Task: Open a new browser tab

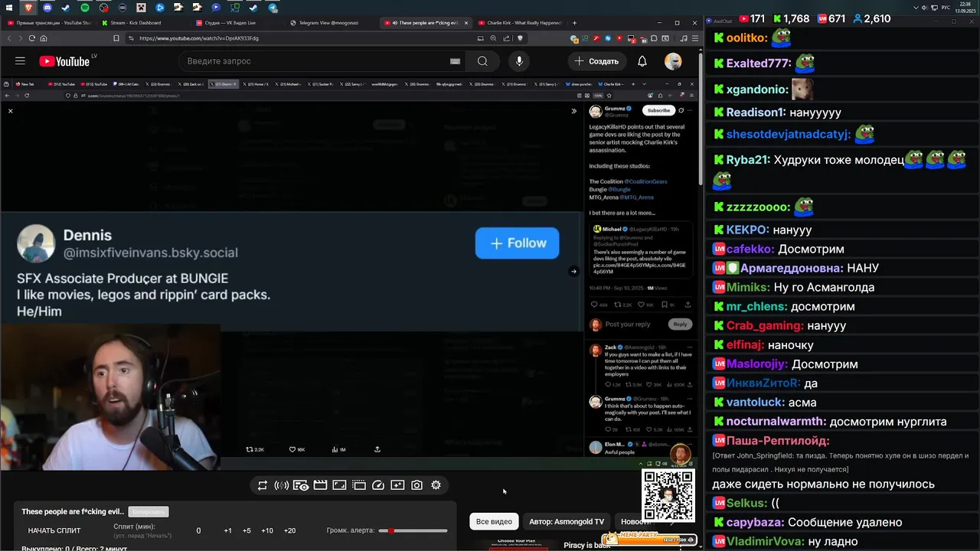Action: 574,23
